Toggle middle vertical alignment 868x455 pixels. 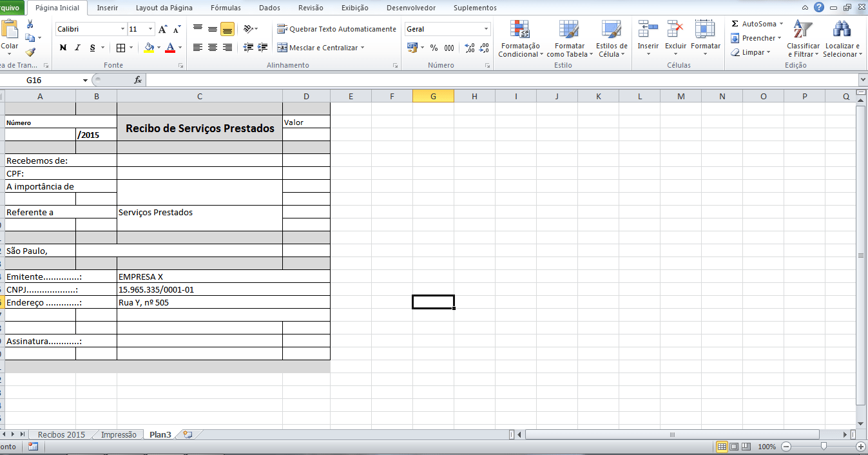click(213, 29)
